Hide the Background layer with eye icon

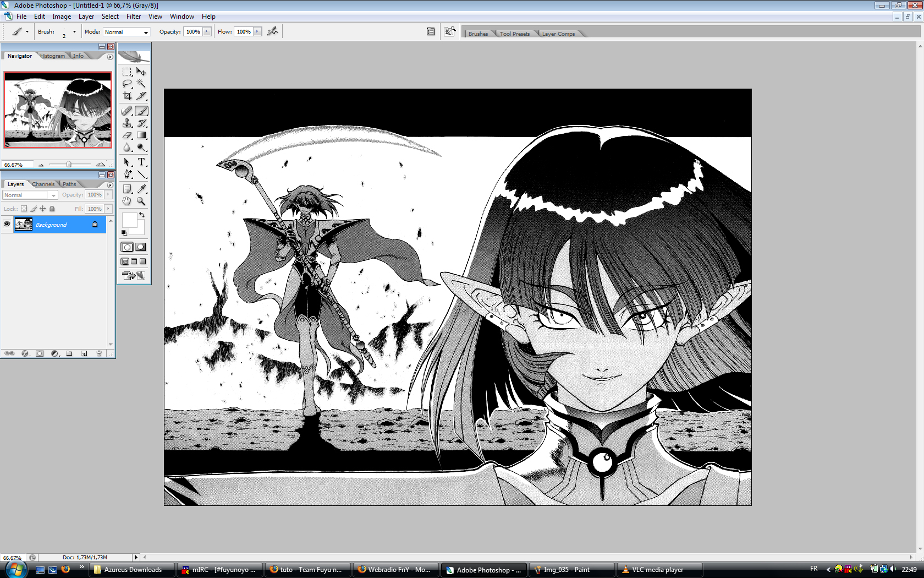pos(7,224)
